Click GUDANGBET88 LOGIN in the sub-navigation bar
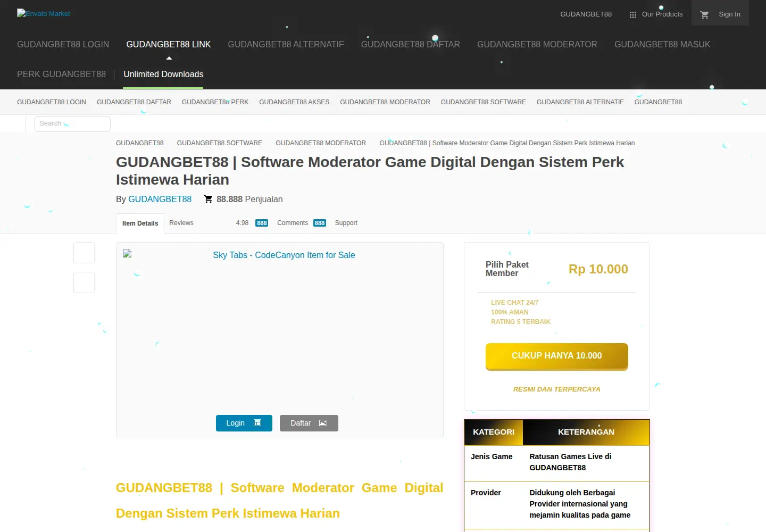Image resolution: width=766 pixels, height=532 pixels. [x=52, y=102]
